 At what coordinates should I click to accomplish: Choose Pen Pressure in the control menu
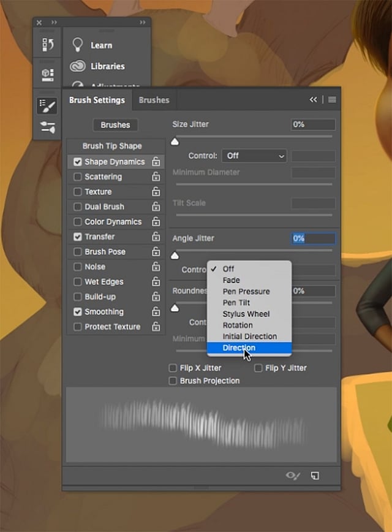tap(249, 292)
